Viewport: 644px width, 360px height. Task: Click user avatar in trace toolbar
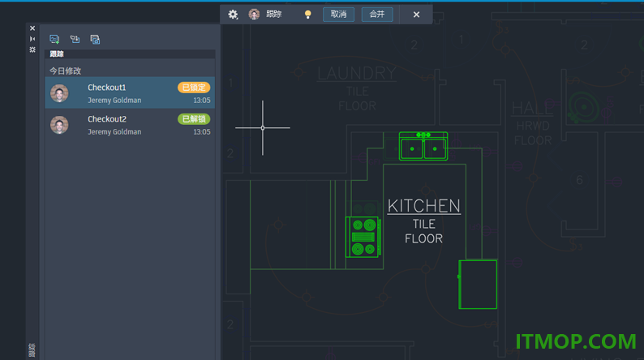point(254,15)
